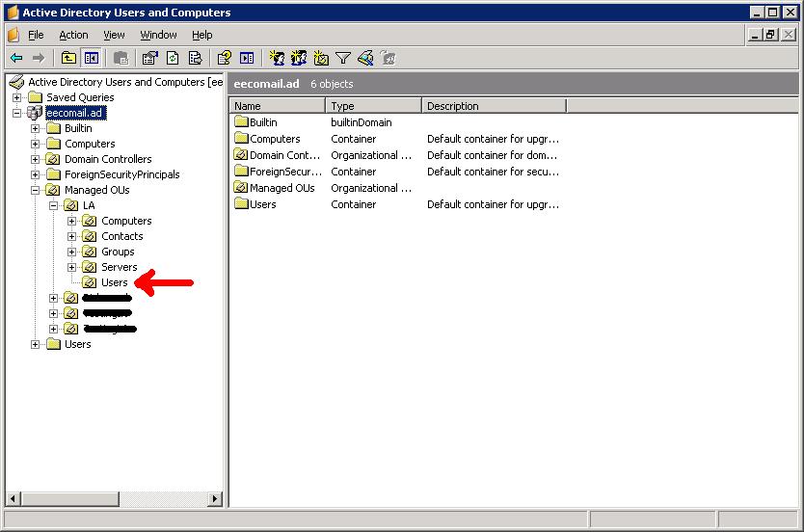Screen dimensions: 804x532
Task: Select the Groups OU under LA
Action: tap(118, 252)
